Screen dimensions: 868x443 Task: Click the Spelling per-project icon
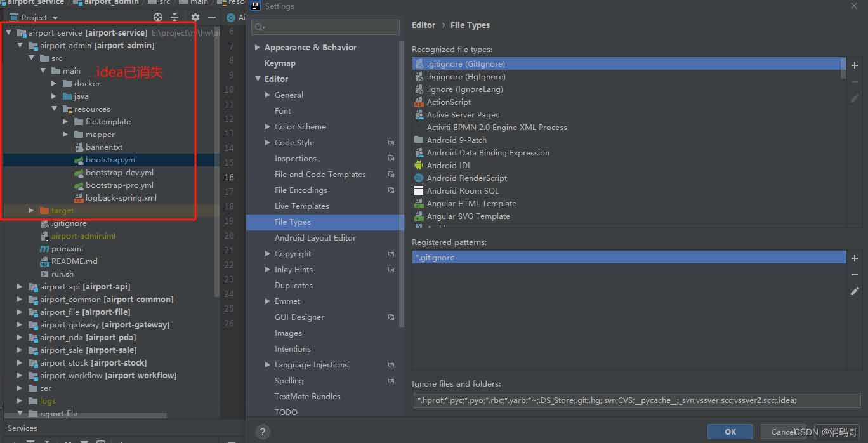(391, 381)
